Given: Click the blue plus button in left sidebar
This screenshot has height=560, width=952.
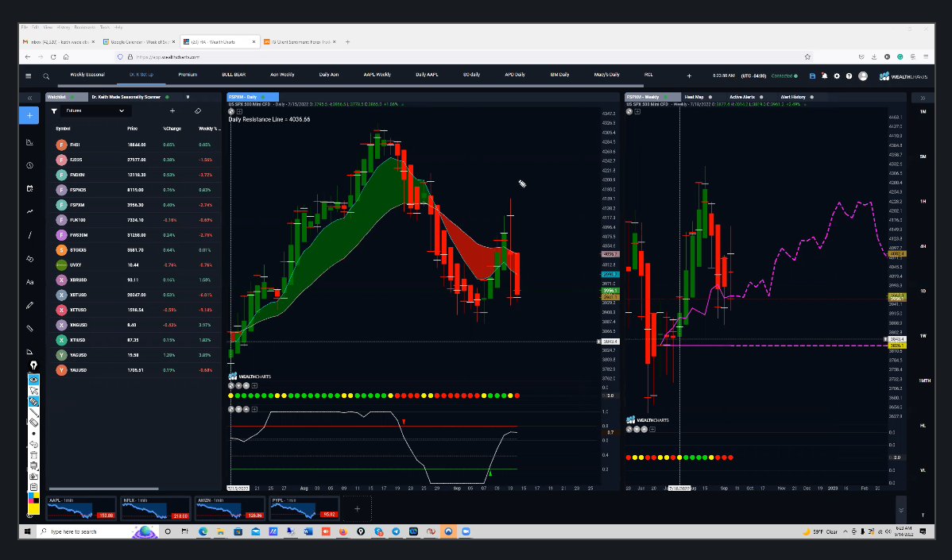Looking at the screenshot, I should point(29,115).
